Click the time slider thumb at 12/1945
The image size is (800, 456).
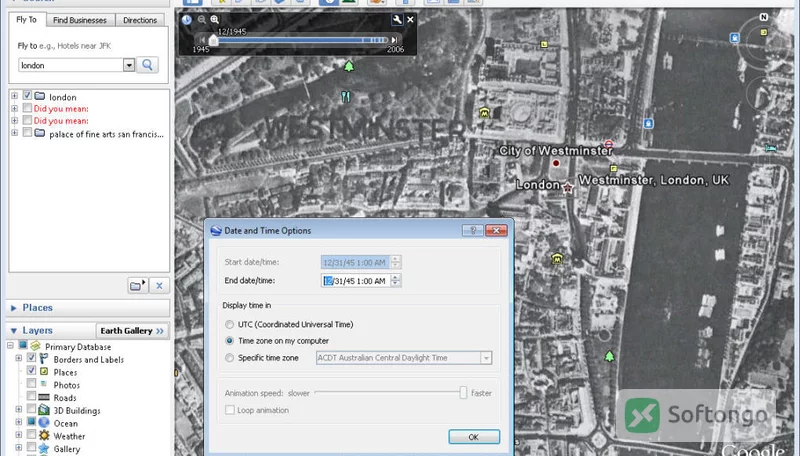coord(214,41)
